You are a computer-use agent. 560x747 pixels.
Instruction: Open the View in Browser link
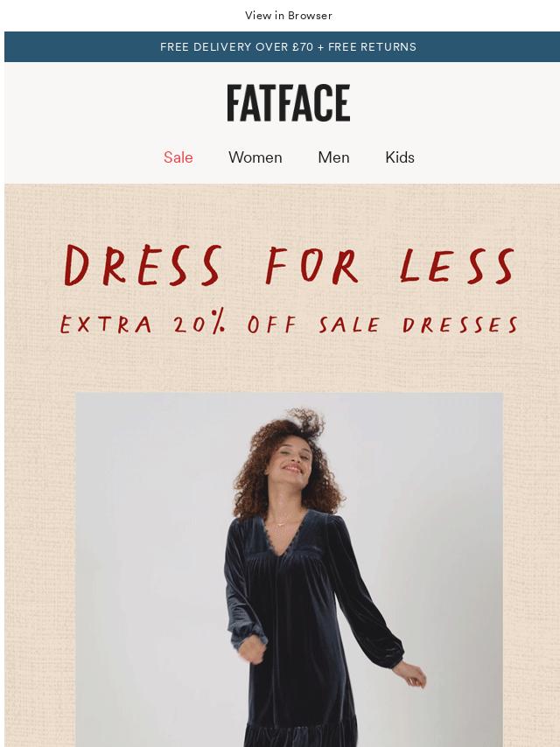(x=289, y=15)
